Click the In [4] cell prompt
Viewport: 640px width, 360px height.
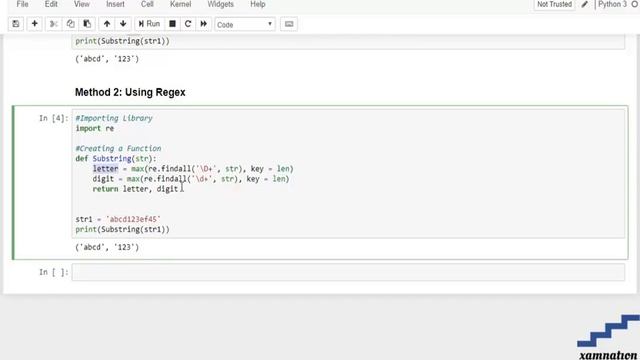tap(54, 118)
